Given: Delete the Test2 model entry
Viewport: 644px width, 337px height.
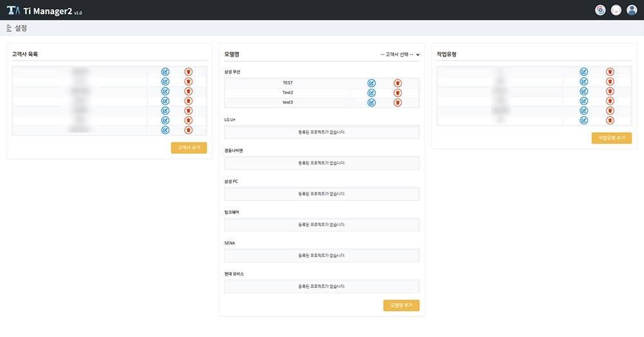Looking at the screenshot, I should pos(397,93).
